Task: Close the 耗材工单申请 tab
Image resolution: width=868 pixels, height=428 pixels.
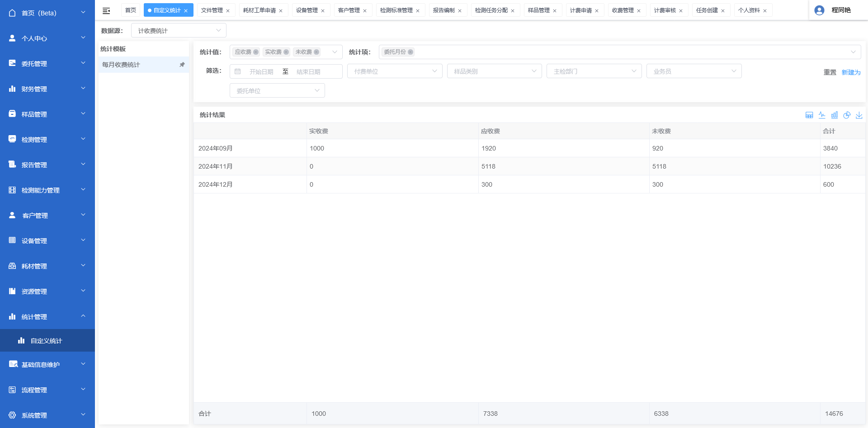Action: [281, 10]
